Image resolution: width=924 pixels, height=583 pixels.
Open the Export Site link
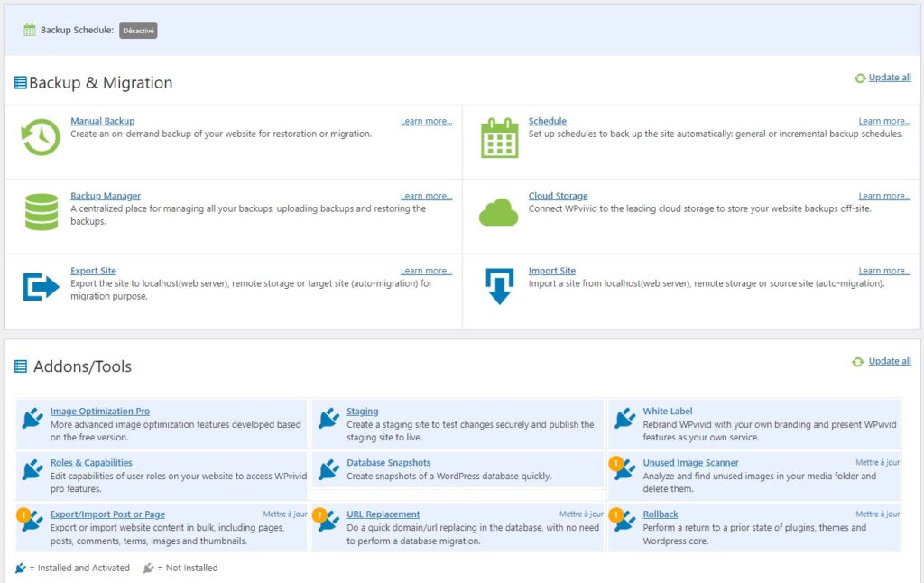93,271
